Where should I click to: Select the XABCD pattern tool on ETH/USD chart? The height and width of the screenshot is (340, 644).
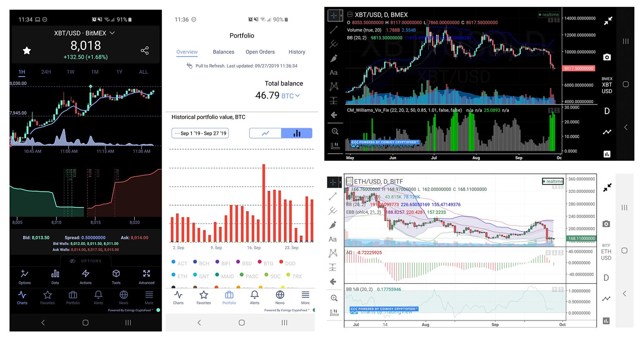(333, 253)
